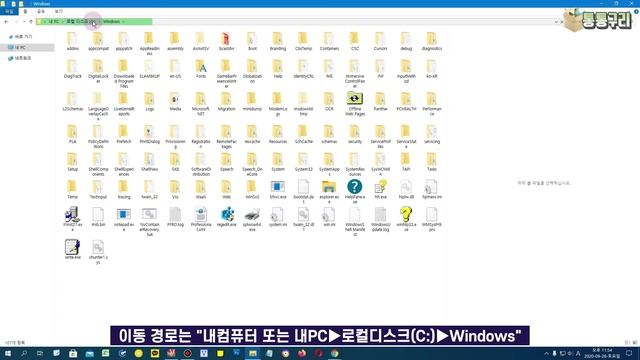Open the Windows Start menu
The height and width of the screenshot is (360, 640).
pos(8,353)
